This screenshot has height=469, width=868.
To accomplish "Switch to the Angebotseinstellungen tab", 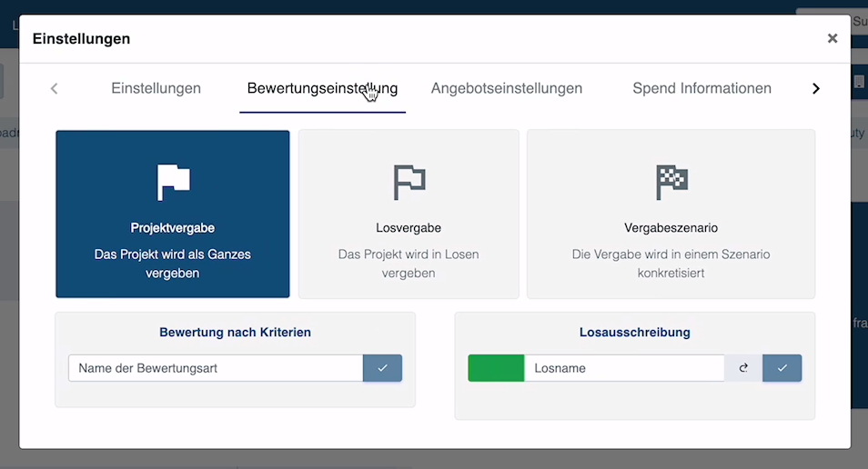I will tap(506, 88).
